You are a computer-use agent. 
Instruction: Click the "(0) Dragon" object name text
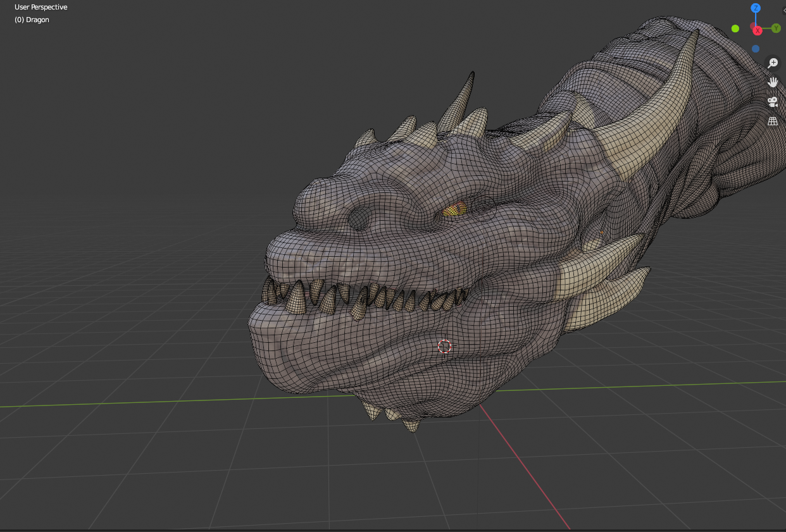pyautogui.click(x=32, y=20)
